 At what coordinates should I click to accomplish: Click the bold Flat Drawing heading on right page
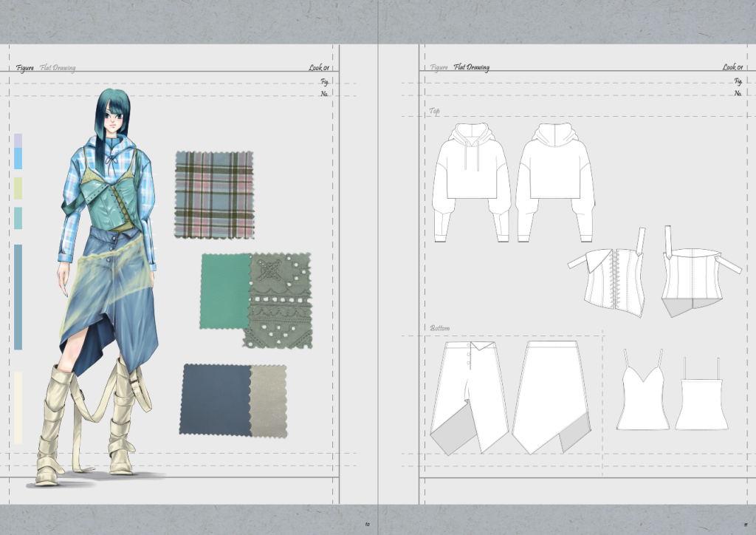472,68
